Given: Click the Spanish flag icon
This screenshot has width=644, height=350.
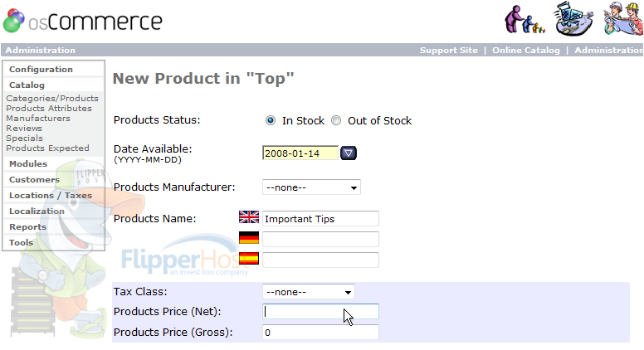Looking at the screenshot, I should tap(249, 258).
